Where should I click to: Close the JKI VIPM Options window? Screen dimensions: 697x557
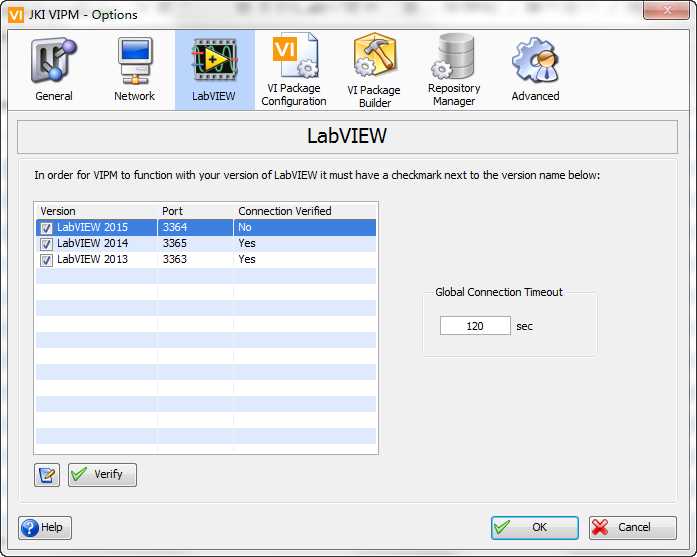(x=666, y=10)
